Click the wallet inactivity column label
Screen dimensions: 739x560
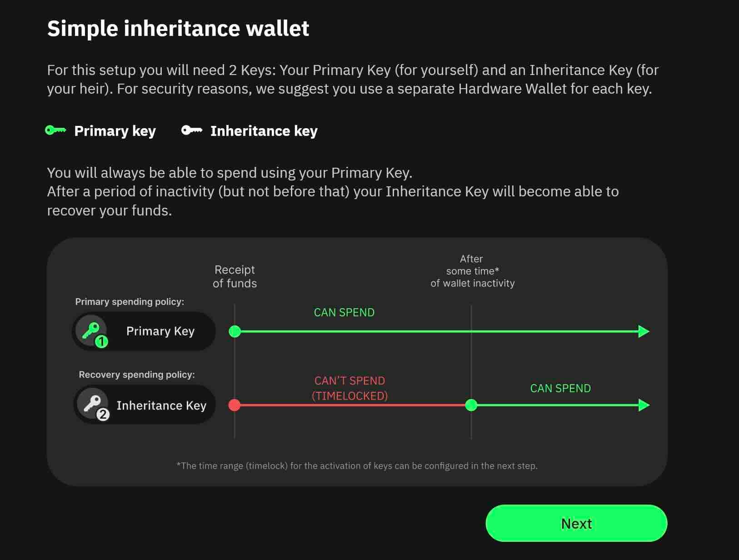472,271
